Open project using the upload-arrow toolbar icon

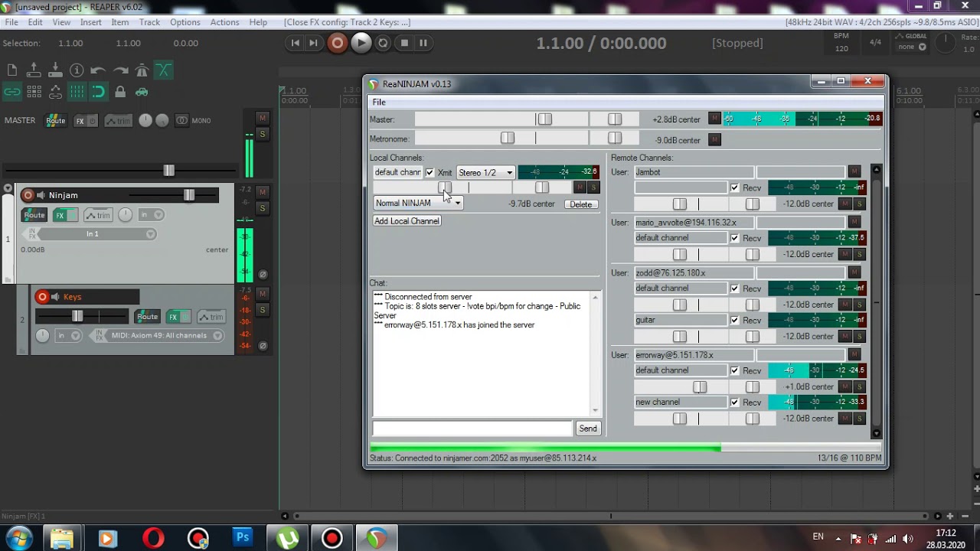[34, 70]
